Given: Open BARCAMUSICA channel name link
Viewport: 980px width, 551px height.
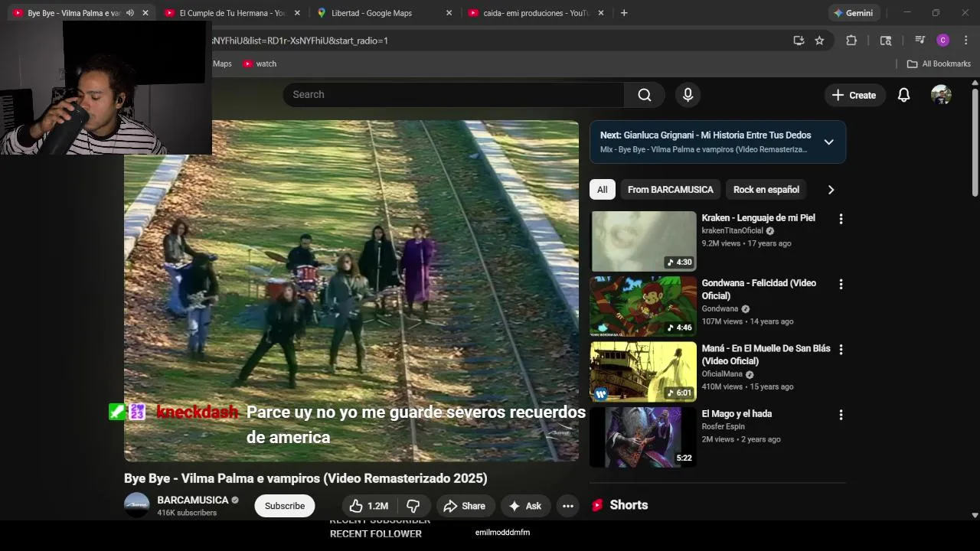Looking at the screenshot, I should tap(193, 500).
